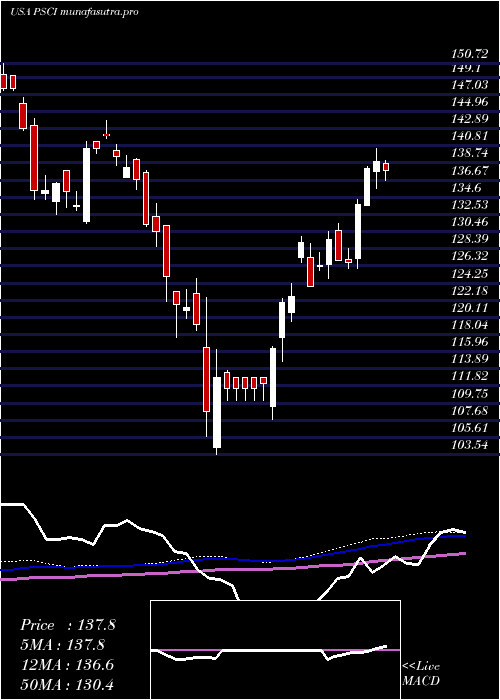Click the MACD inset chart line
The height and width of the screenshot is (700, 500).
[x=268, y=652]
